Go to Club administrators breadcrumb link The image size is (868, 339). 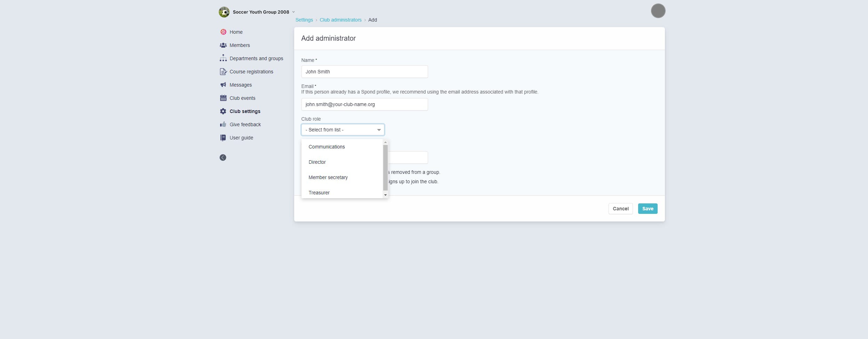tap(340, 20)
